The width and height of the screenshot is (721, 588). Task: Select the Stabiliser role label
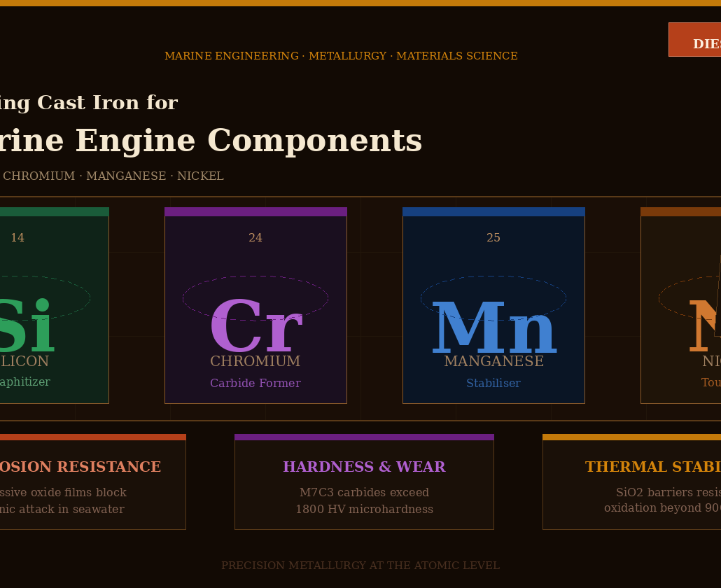[493, 383]
